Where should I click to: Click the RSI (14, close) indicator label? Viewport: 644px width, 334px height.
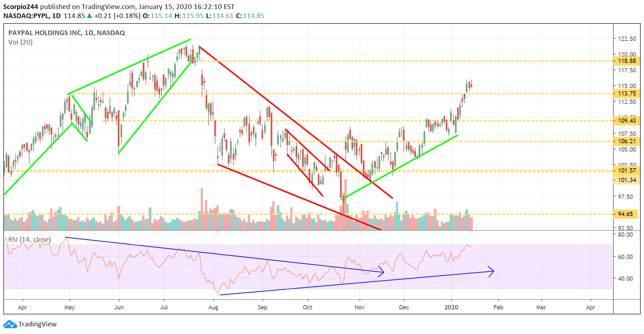click(x=30, y=240)
